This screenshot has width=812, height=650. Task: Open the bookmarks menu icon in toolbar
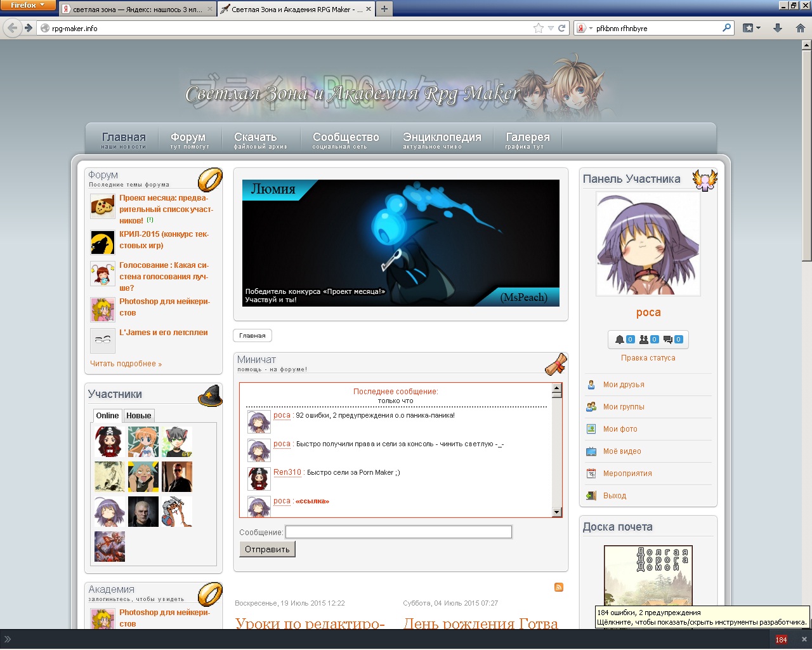(x=751, y=28)
